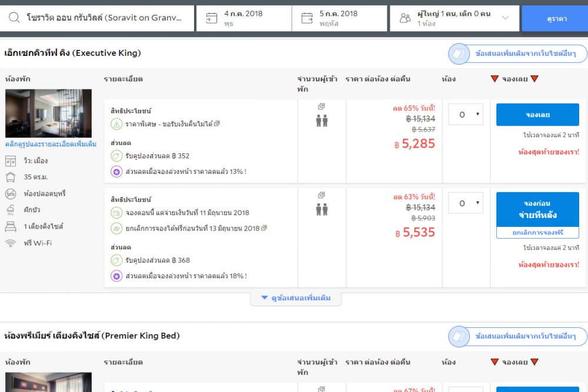
Task: Click the Executive King room thumbnail
Action: point(48,113)
